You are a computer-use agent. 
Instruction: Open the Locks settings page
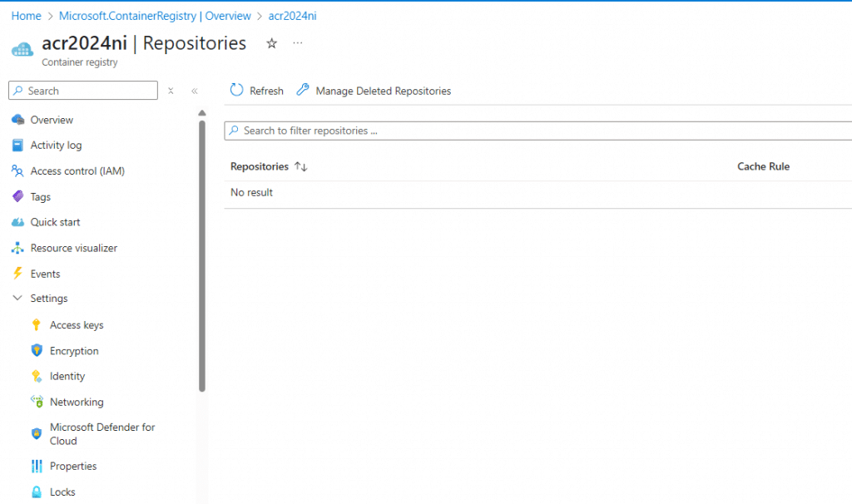[62, 492]
